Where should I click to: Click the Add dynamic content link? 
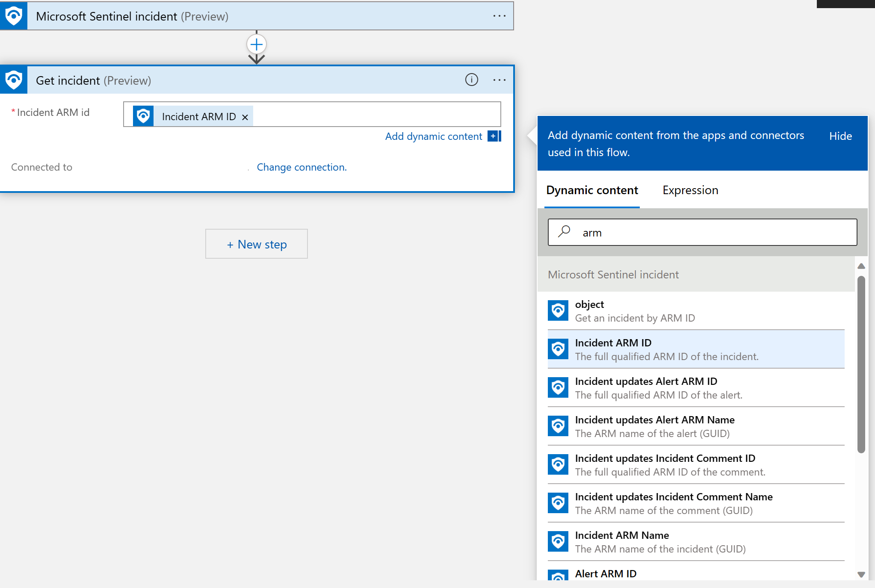434,136
